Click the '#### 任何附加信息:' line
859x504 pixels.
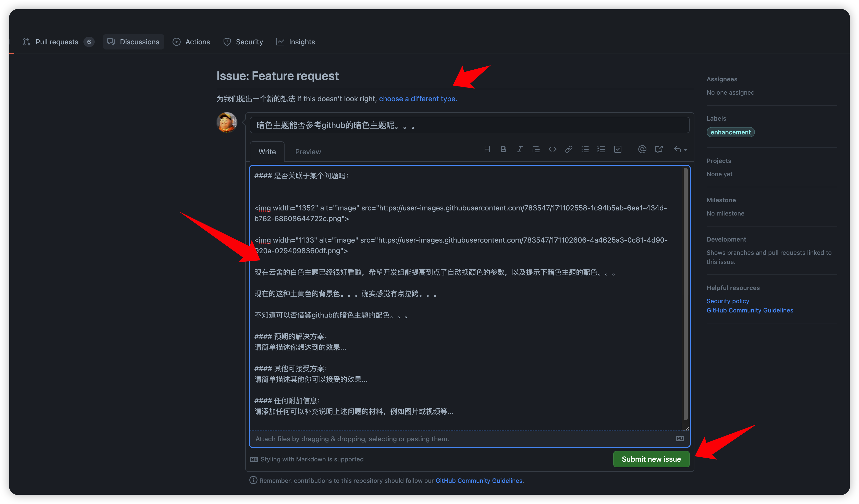pos(287,401)
